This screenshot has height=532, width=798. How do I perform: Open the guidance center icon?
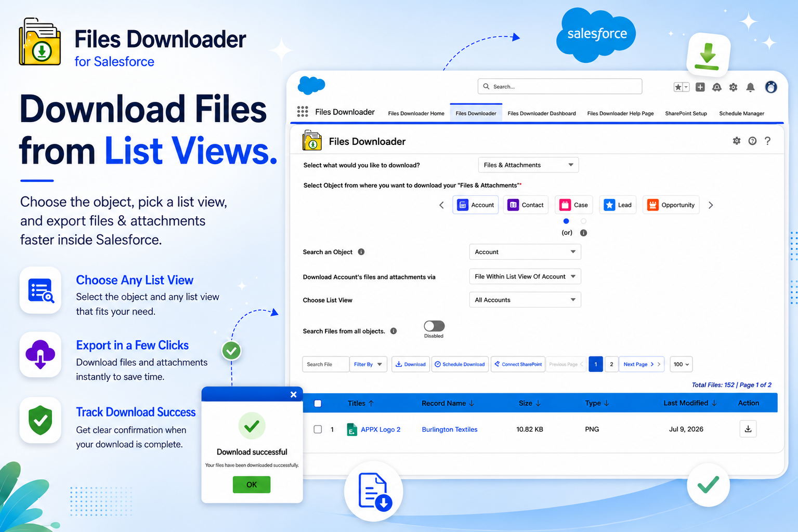coord(717,87)
